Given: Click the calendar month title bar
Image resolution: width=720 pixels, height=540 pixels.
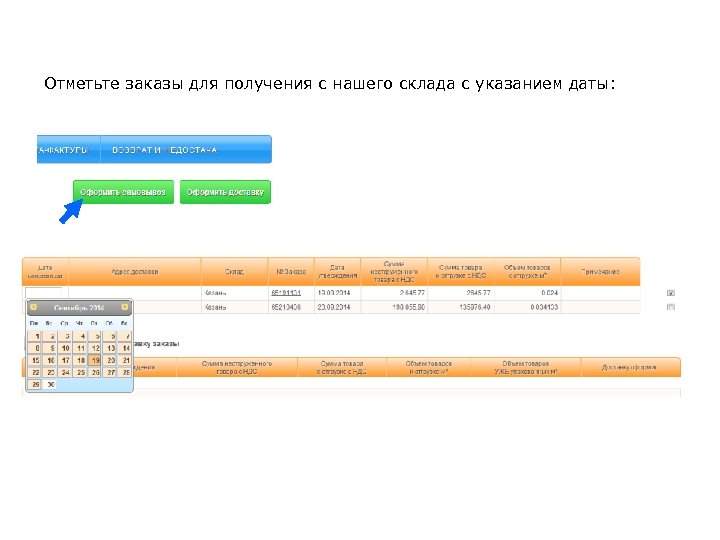Looking at the screenshot, I should coord(79,308).
